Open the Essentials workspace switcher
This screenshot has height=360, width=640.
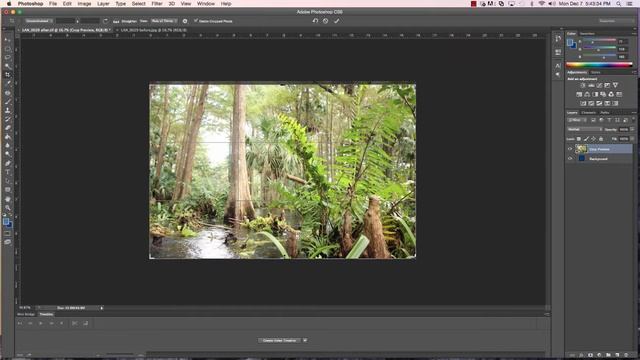(616, 21)
